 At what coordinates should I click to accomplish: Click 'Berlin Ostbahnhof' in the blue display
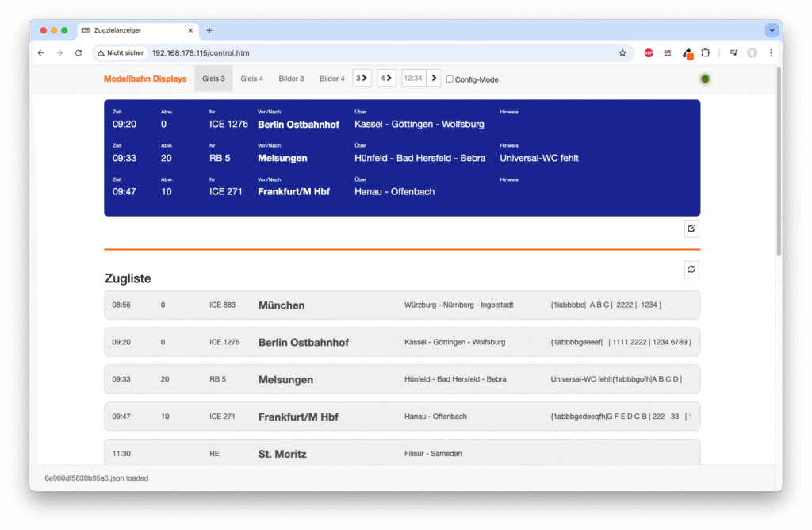click(x=298, y=125)
